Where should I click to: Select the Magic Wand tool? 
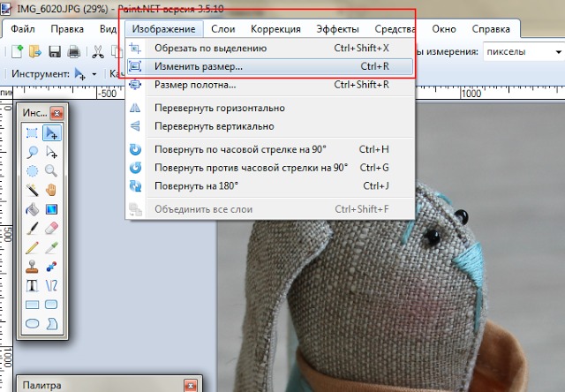coord(32,190)
